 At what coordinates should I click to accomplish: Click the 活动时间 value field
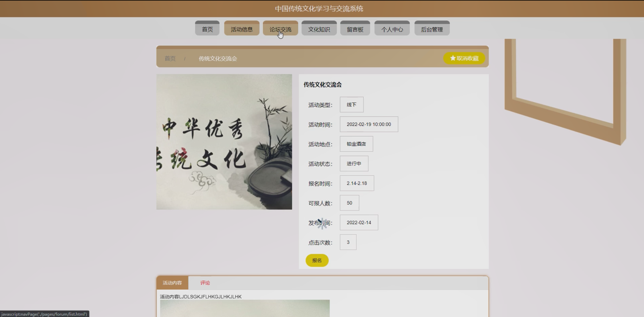[x=369, y=124]
